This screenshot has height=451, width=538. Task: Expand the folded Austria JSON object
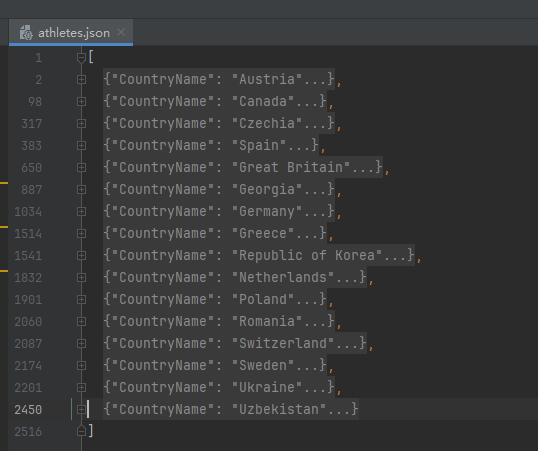(x=81, y=80)
